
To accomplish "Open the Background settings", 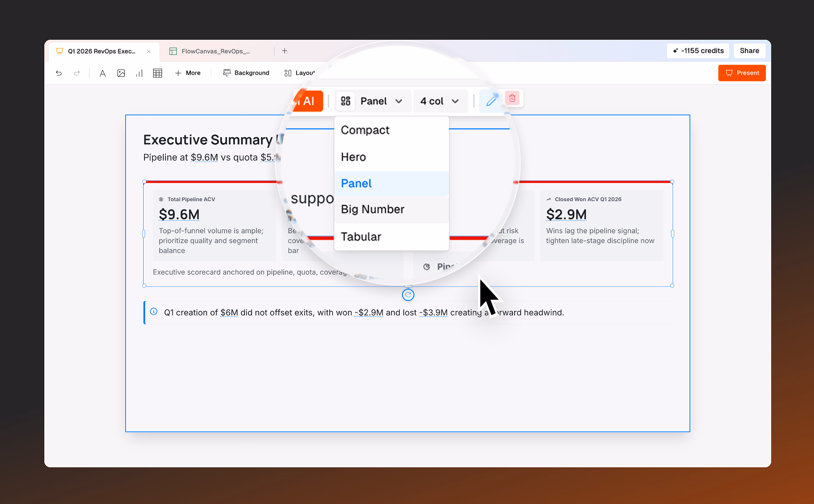I will pyautogui.click(x=246, y=73).
